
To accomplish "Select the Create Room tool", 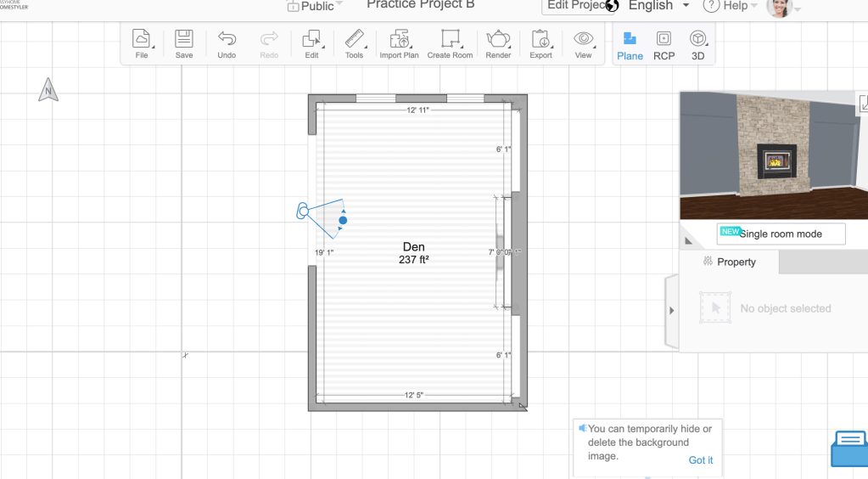I will click(x=450, y=43).
